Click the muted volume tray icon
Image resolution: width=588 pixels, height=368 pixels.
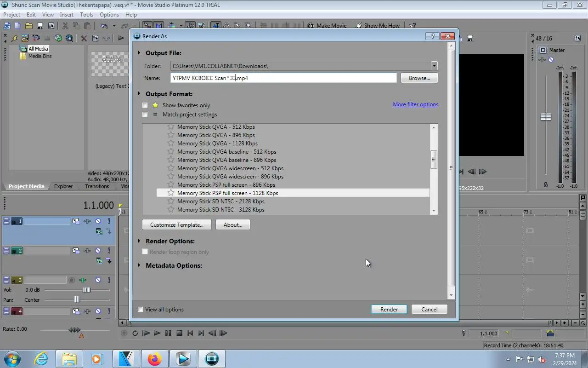(542, 359)
